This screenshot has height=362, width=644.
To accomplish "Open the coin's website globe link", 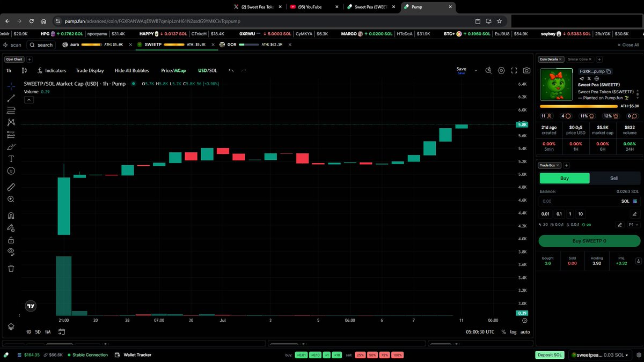I will point(596,78).
